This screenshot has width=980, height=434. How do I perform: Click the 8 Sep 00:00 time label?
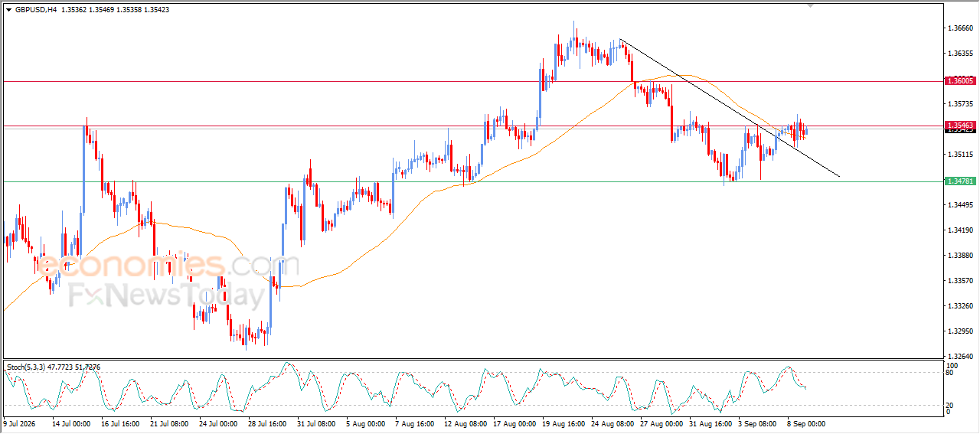click(805, 423)
